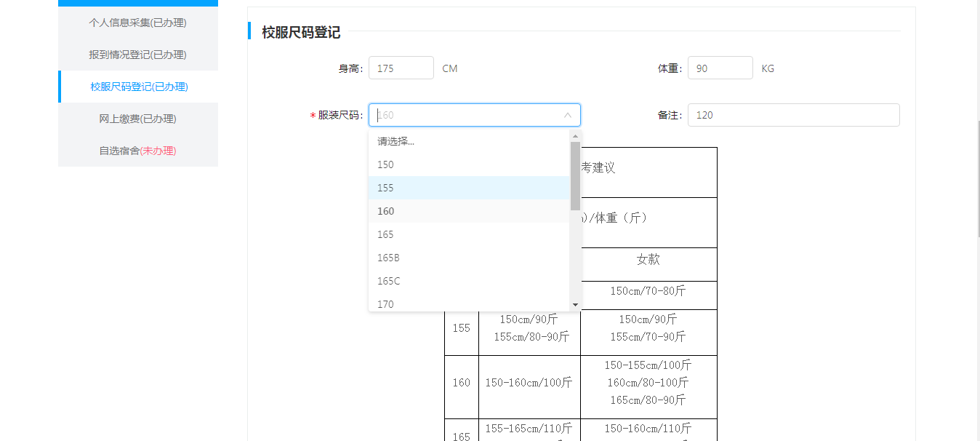This screenshot has height=441, width=980.
Task: Click the 身高 input field
Action: pyautogui.click(x=401, y=68)
